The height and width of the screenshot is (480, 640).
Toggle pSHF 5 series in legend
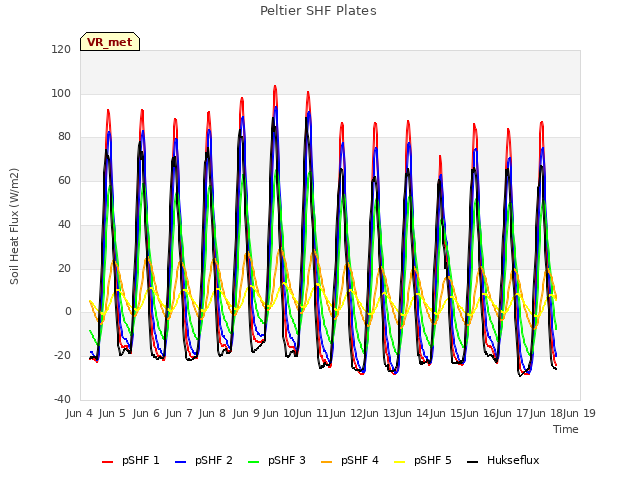coord(423,460)
